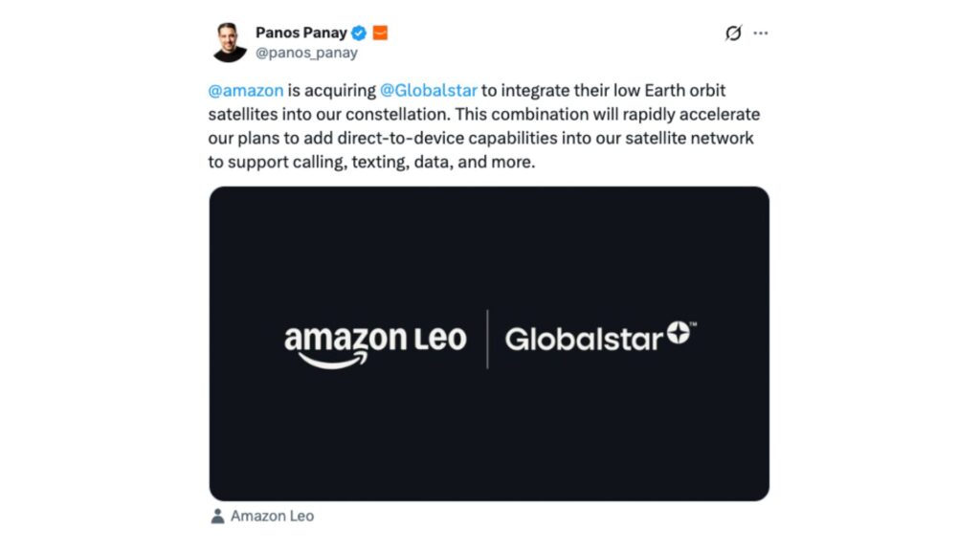Open Grok's explanation dropdown for this post

pyautogui.click(x=732, y=32)
